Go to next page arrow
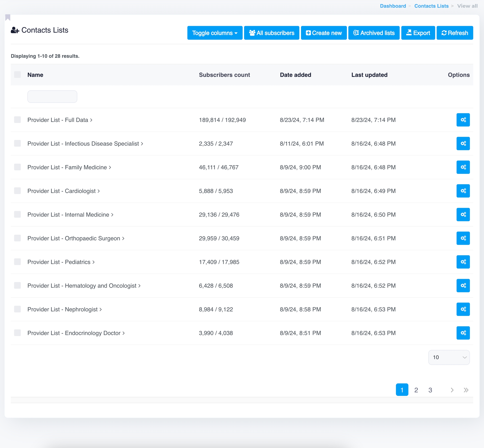The height and width of the screenshot is (448, 484). pyautogui.click(x=452, y=390)
